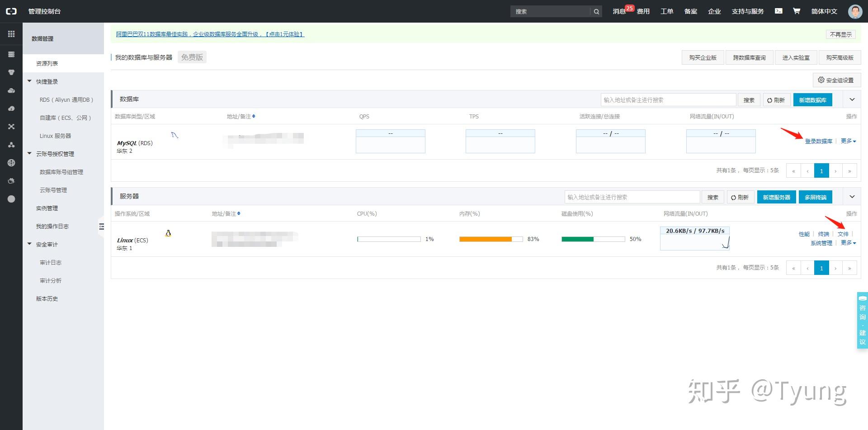Click the MySQL dolphin icon in the database row
This screenshot has width=868, height=430.
coord(175,135)
